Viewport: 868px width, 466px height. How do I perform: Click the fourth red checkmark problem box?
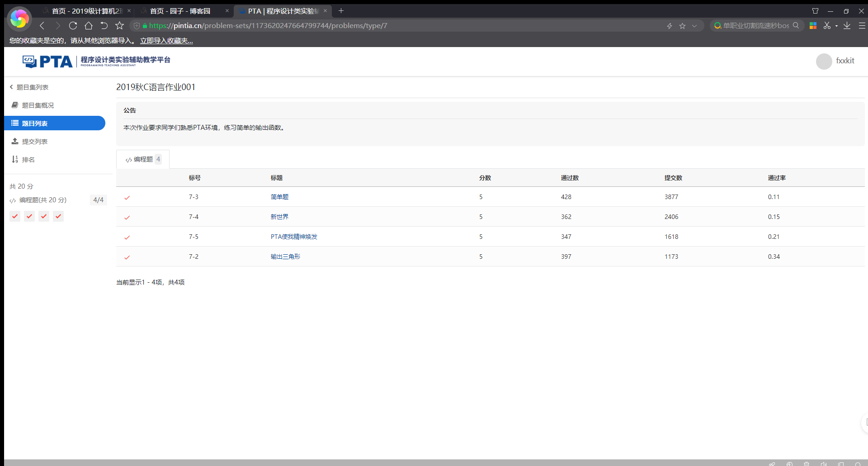click(58, 216)
